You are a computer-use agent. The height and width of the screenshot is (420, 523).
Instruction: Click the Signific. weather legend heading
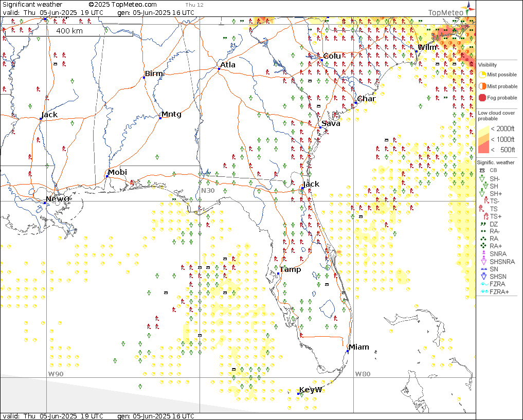click(496, 162)
